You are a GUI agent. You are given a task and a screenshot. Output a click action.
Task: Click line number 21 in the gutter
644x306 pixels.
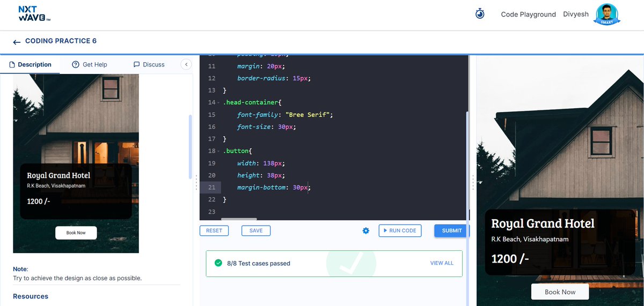[x=211, y=188]
